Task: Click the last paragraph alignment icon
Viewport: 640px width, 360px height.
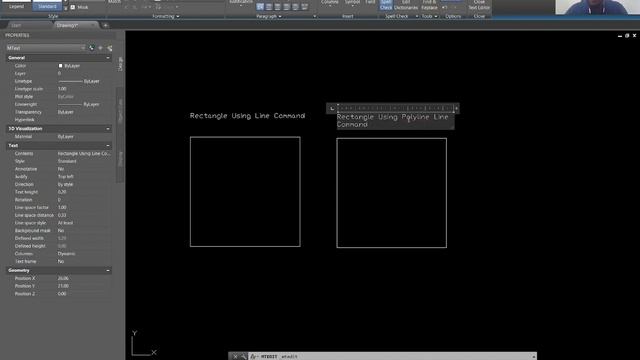Action: [304, 7]
